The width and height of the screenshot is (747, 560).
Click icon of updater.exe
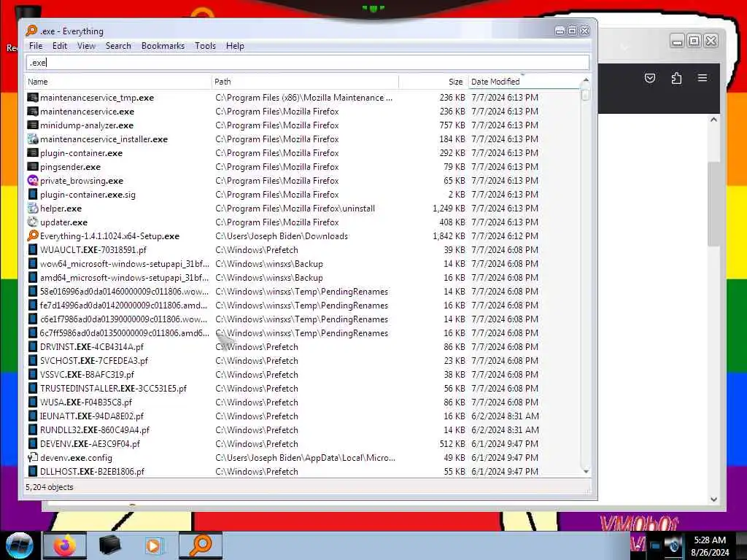pos(32,222)
